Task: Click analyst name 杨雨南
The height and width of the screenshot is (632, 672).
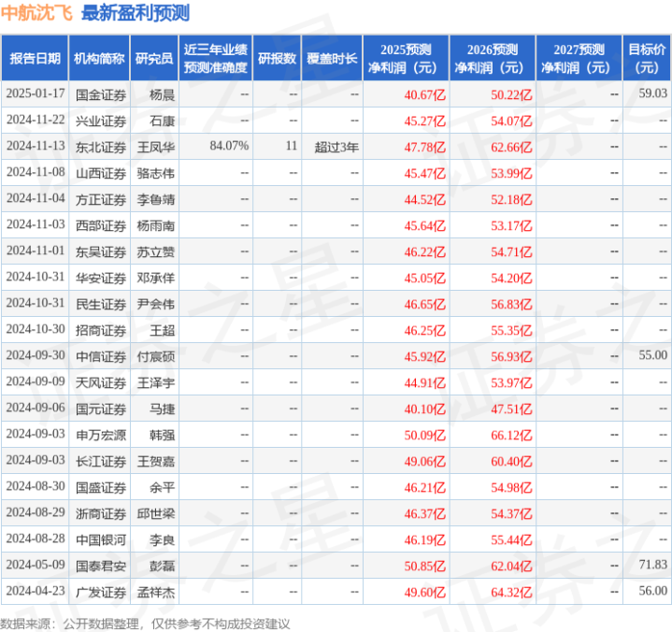Action: pyautogui.click(x=156, y=225)
